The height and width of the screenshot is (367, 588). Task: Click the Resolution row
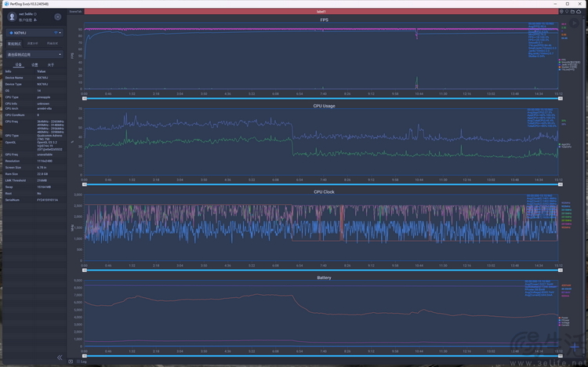34,161
